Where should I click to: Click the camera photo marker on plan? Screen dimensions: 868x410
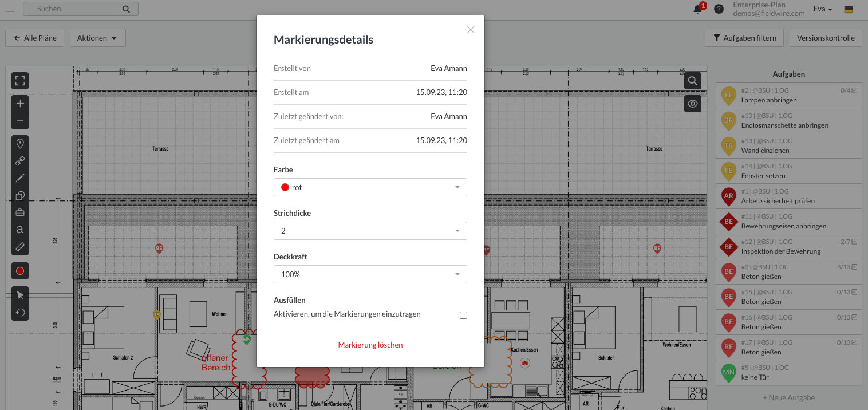[525, 363]
